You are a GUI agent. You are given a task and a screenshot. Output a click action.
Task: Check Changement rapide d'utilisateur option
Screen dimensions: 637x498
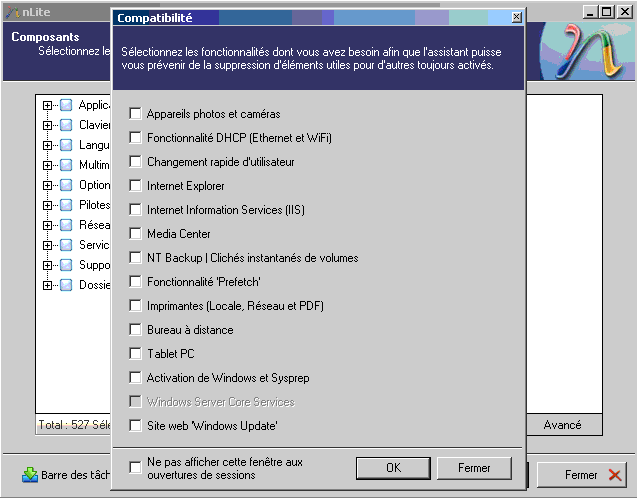click(x=135, y=161)
